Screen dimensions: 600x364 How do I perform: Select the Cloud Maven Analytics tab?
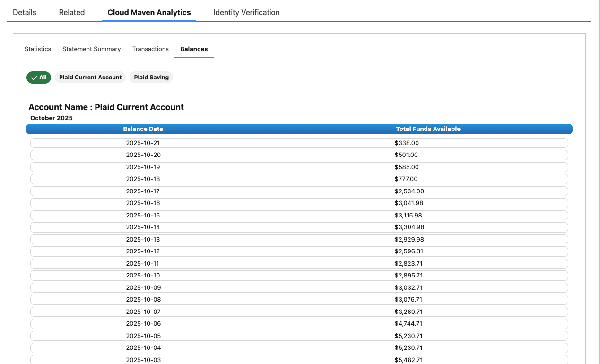(x=149, y=13)
